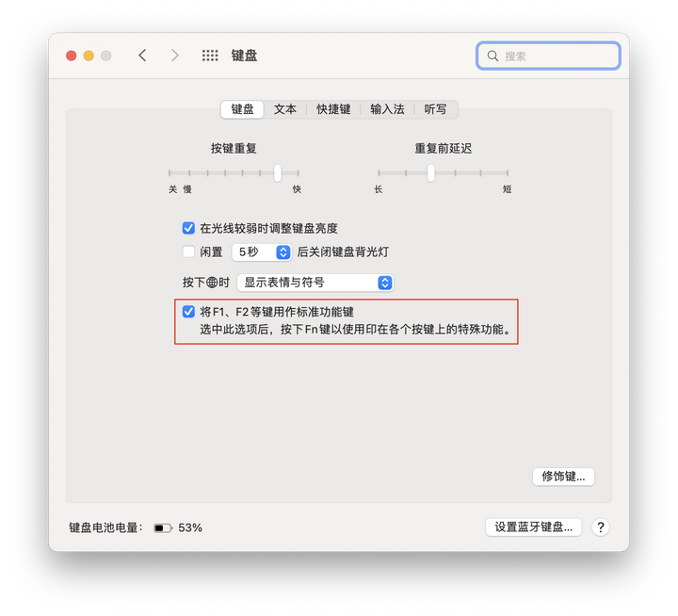This screenshot has width=678, height=616.
Task: Click the 按键重复 slider handle
Action: 278,173
